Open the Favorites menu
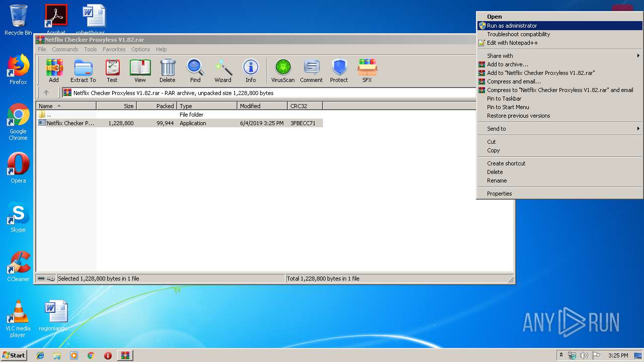The width and height of the screenshot is (644, 362). 114,49
